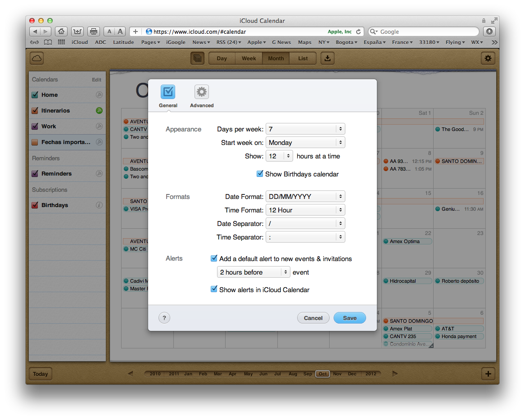This screenshot has height=420, width=525.
Task: Cancel the preferences dialog
Action: point(313,318)
